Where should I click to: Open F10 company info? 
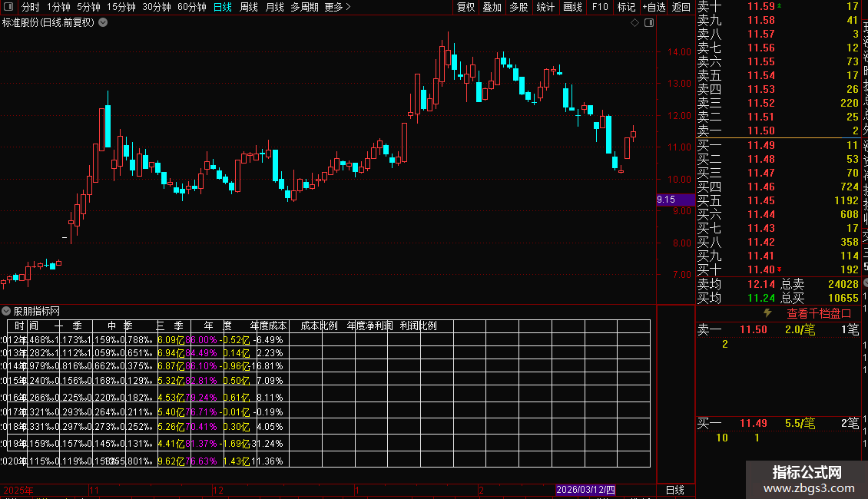pos(600,7)
